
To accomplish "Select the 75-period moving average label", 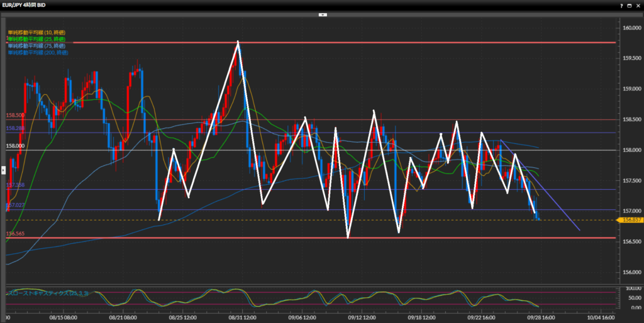I will tap(36, 46).
